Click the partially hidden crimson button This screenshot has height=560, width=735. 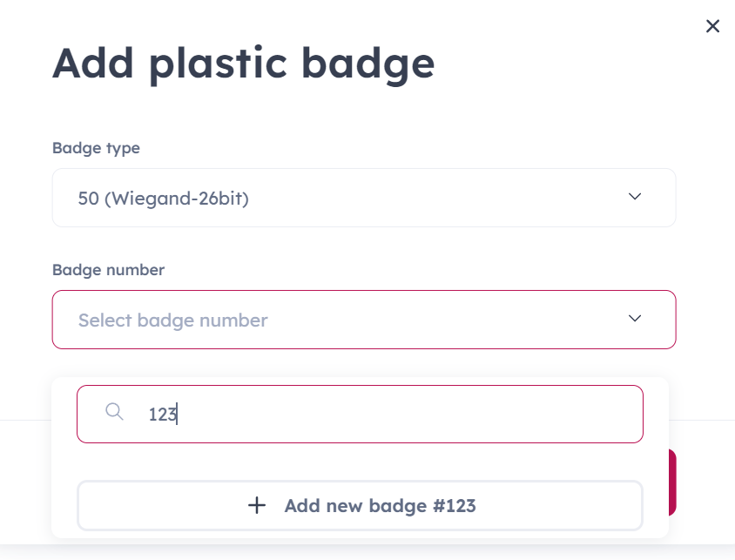[672, 482]
